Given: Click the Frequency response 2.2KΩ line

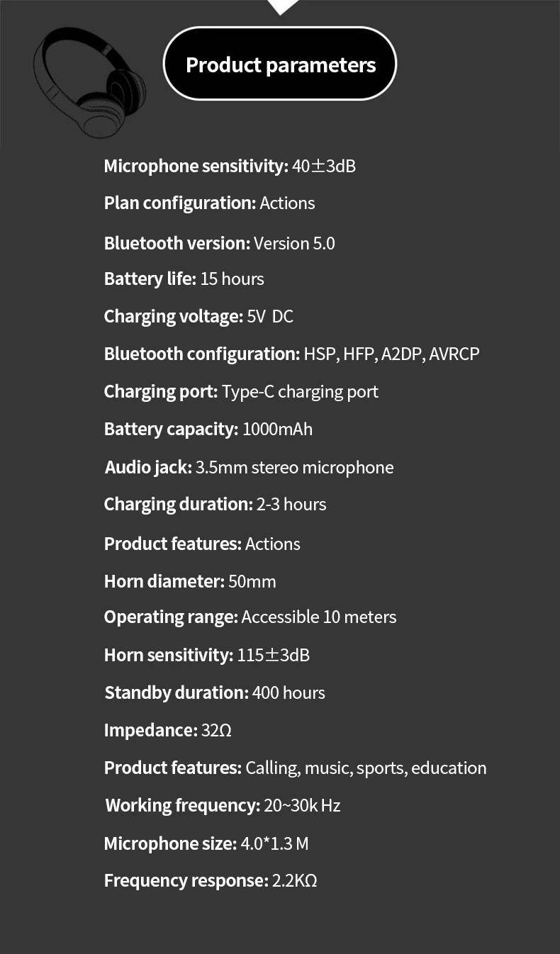Looking at the screenshot, I should click(x=210, y=881).
